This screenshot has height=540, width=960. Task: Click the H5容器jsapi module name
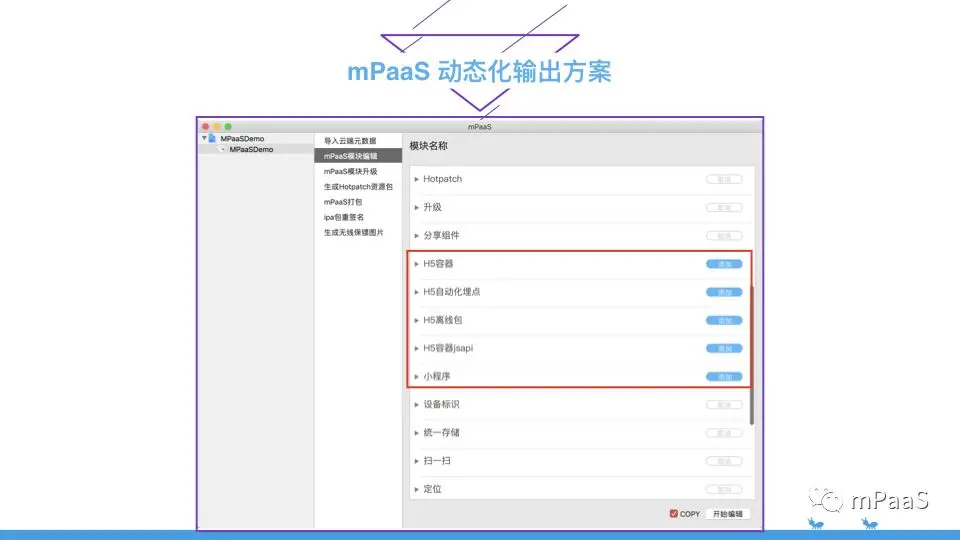click(x=448, y=348)
